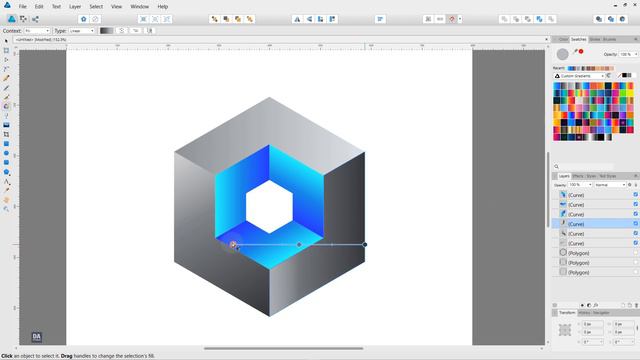Close the Untitled document tab
640x360 pixels.
tap(546, 40)
